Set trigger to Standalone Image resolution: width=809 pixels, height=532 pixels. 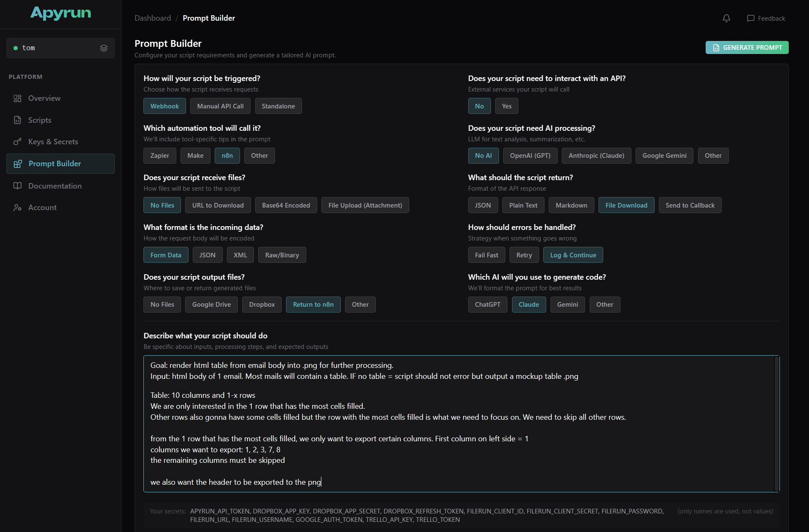tap(278, 106)
